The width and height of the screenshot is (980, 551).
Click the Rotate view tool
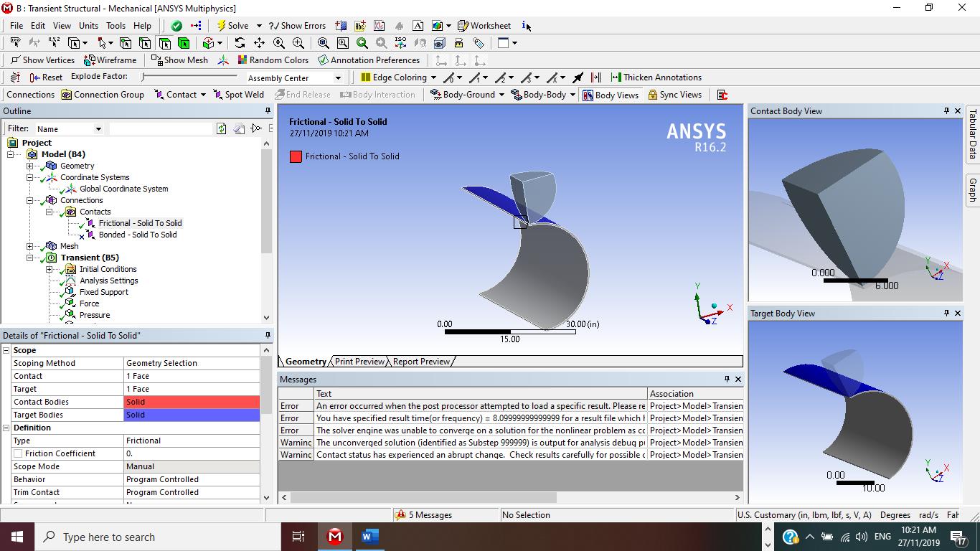pos(240,43)
